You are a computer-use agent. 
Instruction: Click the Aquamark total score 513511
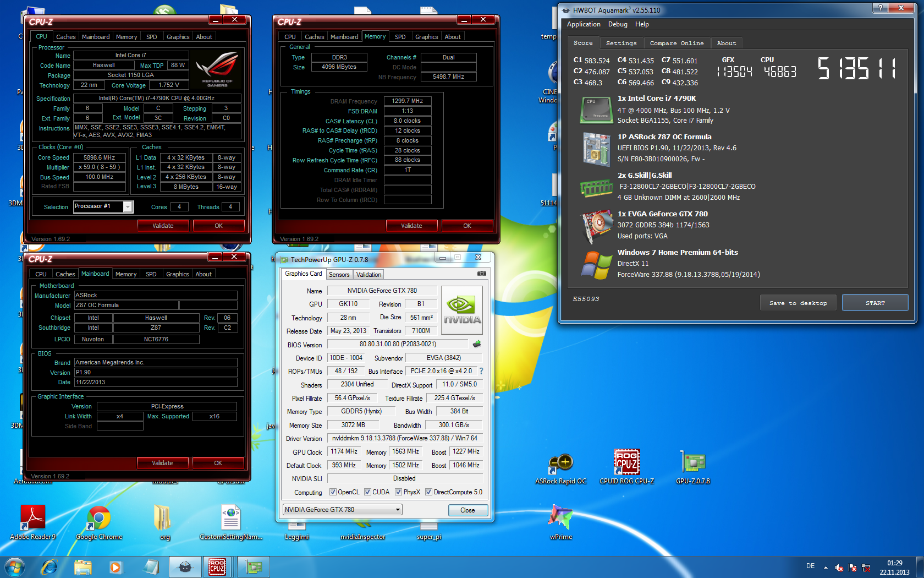coord(856,69)
